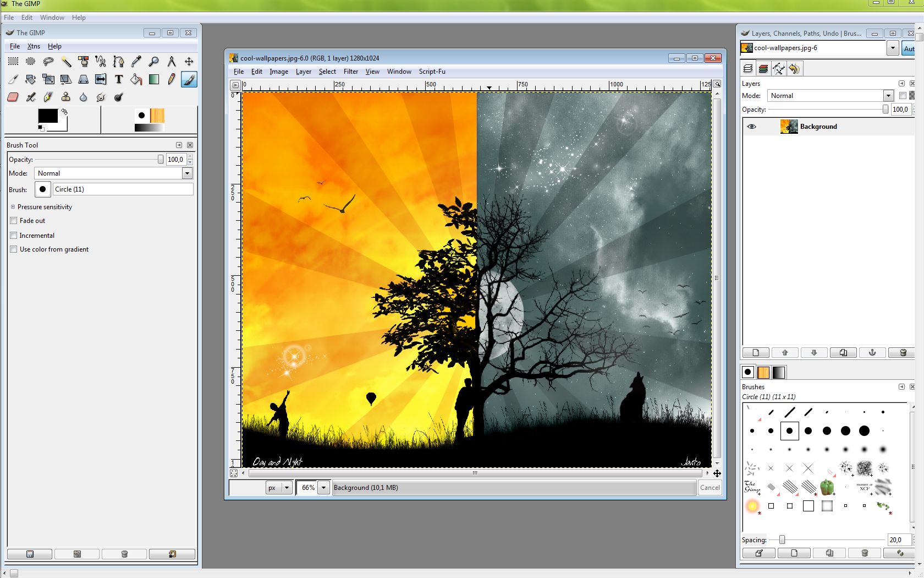Image resolution: width=924 pixels, height=578 pixels.
Task: Select the Scale tool
Action: (x=48, y=79)
